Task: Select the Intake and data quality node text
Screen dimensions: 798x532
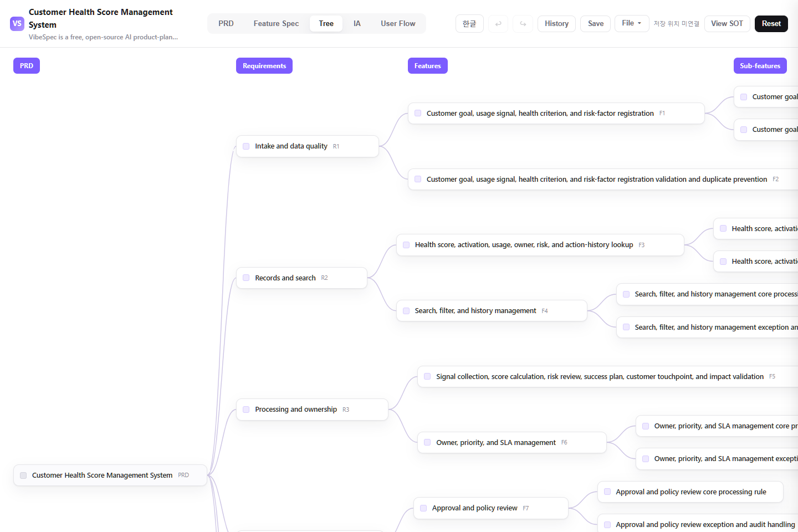Action: pos(291,146)
